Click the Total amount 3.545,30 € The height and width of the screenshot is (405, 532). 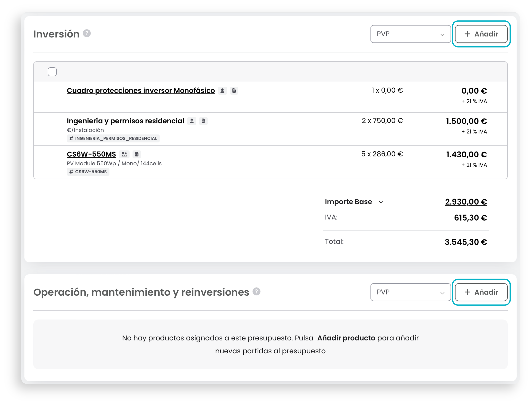coord(466,242)
